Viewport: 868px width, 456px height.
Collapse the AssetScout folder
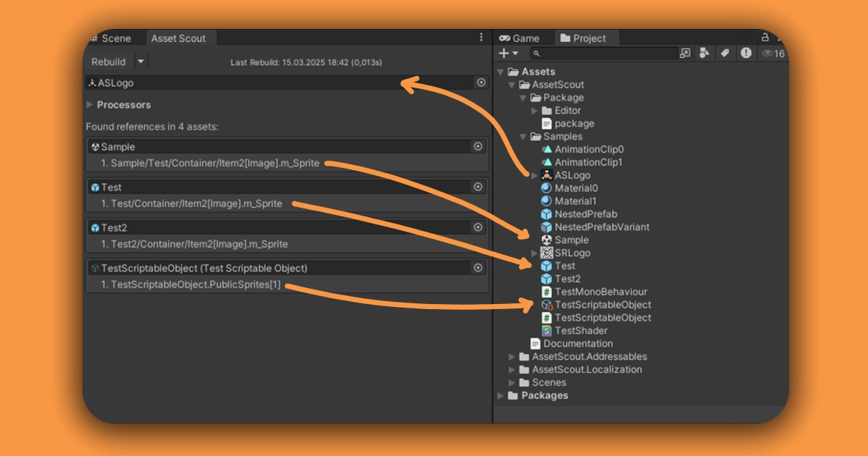point(512,85)
